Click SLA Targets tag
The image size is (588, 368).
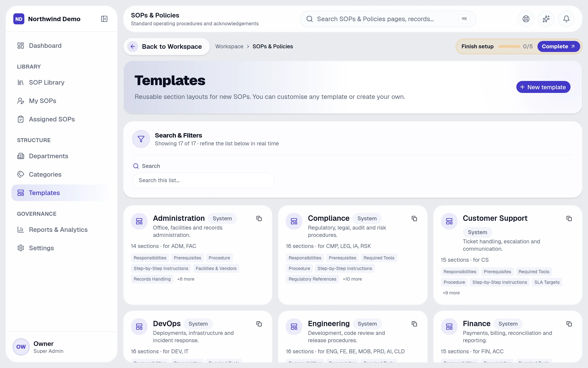[x=547, y=282]
